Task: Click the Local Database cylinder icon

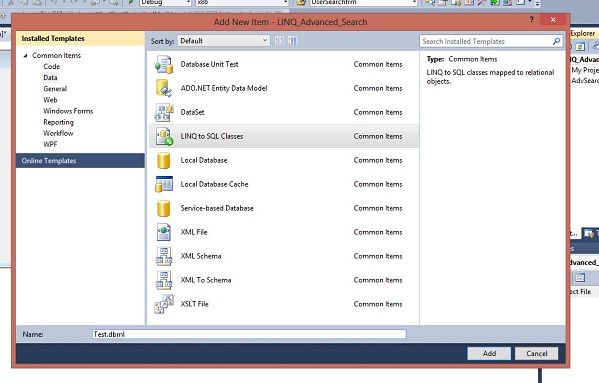Action: (164, 160)
